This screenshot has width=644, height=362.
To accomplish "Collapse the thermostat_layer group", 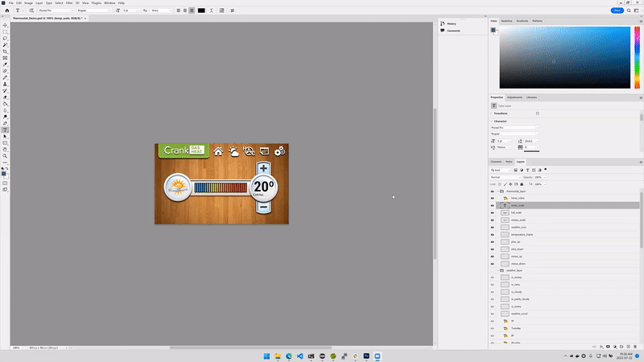I will 497,191.
